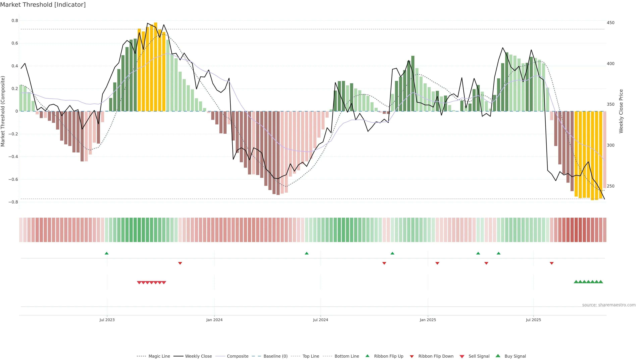The width and height of the screenshot is (644, 362).
Task: Click the green flip-up marker at Jul 2023
Action: coord(106,253)
